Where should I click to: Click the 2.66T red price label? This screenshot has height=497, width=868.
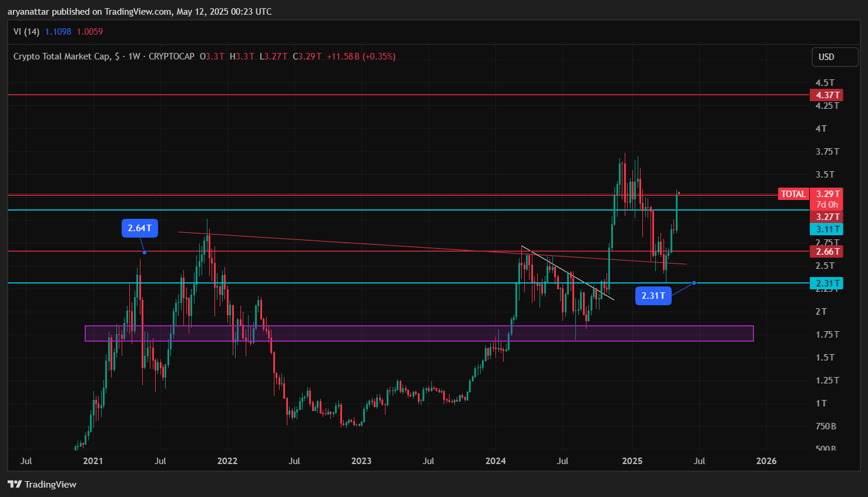point(827,252)
